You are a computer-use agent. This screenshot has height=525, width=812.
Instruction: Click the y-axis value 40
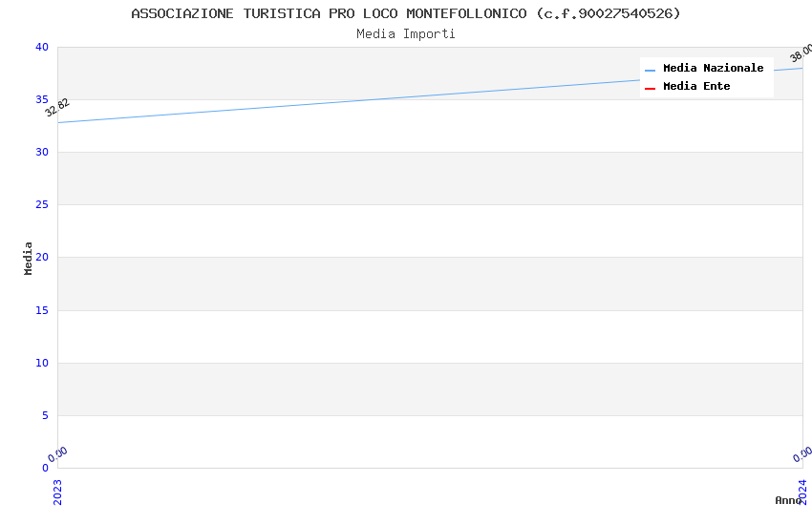pyautogui.click(x=42, y=47)
